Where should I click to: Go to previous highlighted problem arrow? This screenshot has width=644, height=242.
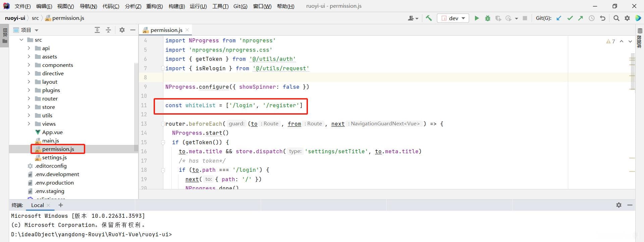[622, 41]
